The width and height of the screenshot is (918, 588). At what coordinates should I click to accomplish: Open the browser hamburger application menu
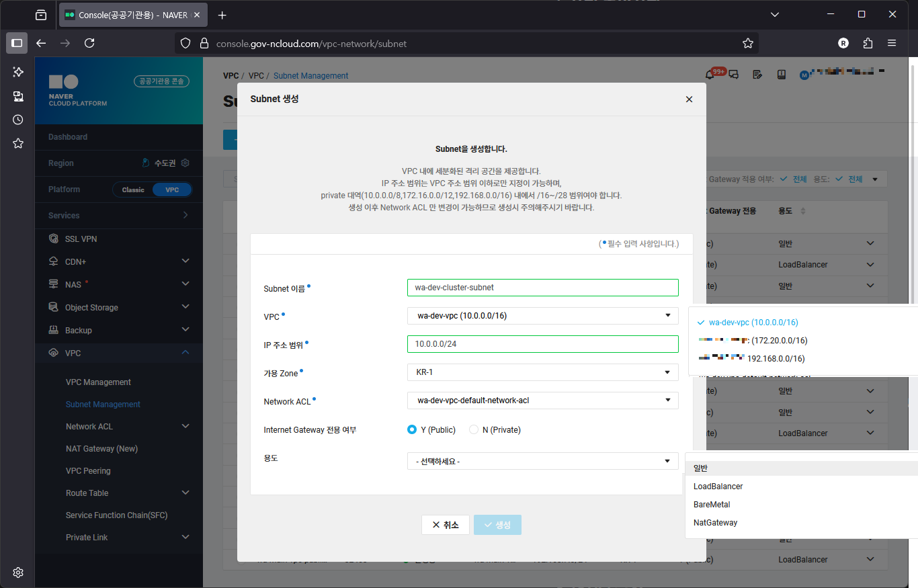(892, 43)
